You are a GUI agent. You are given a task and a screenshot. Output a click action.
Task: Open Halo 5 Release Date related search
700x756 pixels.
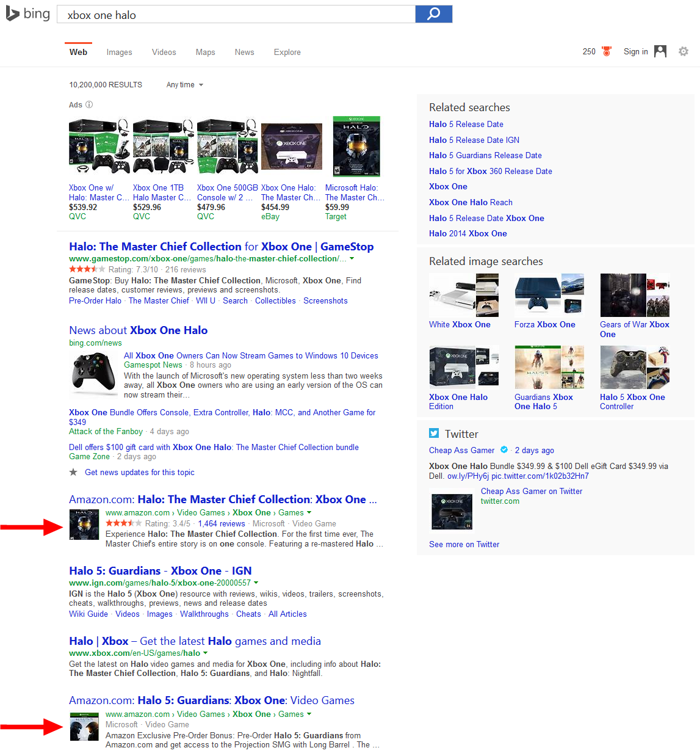click(466, 124)
